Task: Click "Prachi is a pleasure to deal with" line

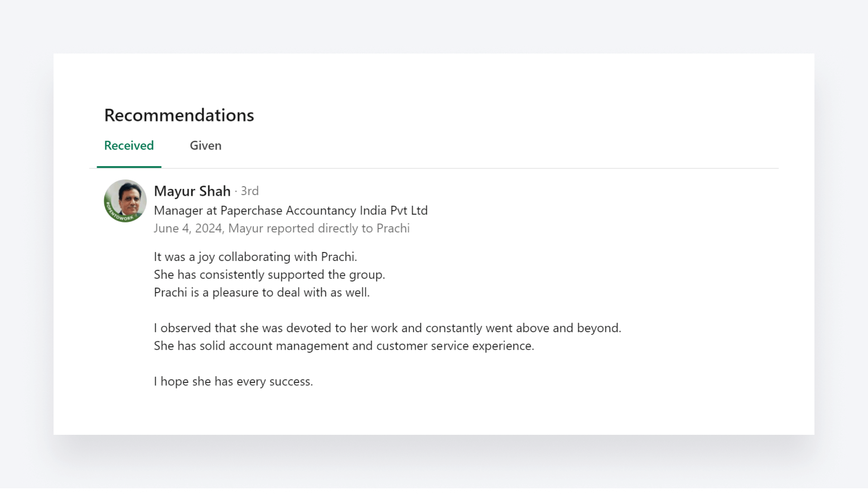Action: (262, 293)
